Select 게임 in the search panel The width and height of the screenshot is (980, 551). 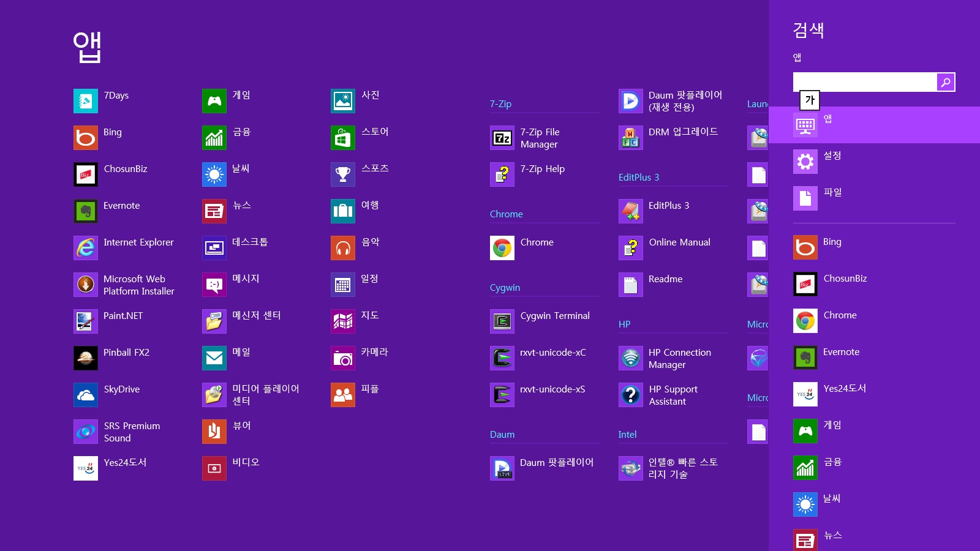874,432
